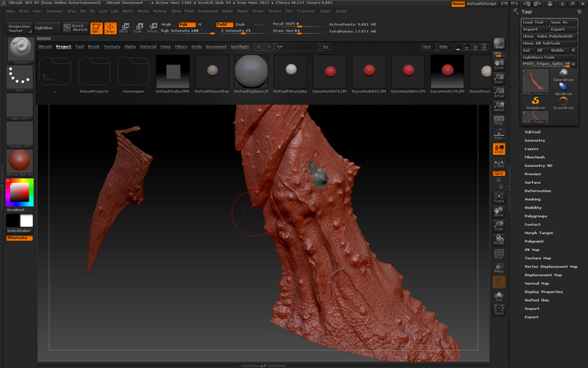
Task: Switch to LightBox Spotlight tab
Action: [240, 46]
